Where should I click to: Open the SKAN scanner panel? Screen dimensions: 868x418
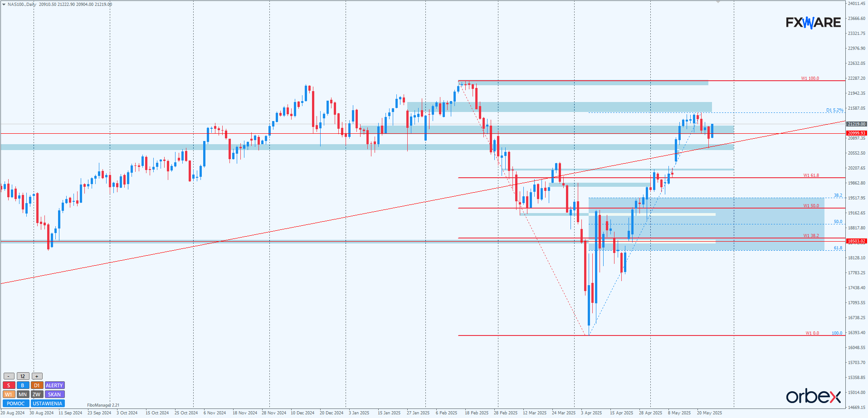[x=54, y=394]
